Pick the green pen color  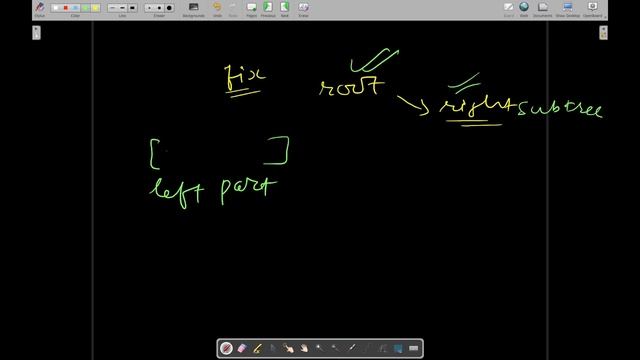pos(85,8)
